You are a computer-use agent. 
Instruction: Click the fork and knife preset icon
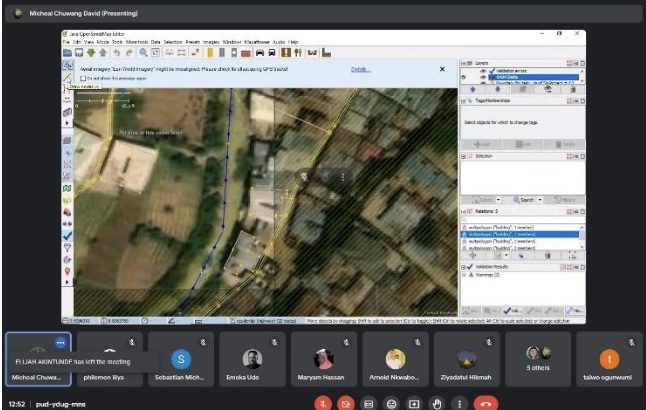click(x=298, y=53)
